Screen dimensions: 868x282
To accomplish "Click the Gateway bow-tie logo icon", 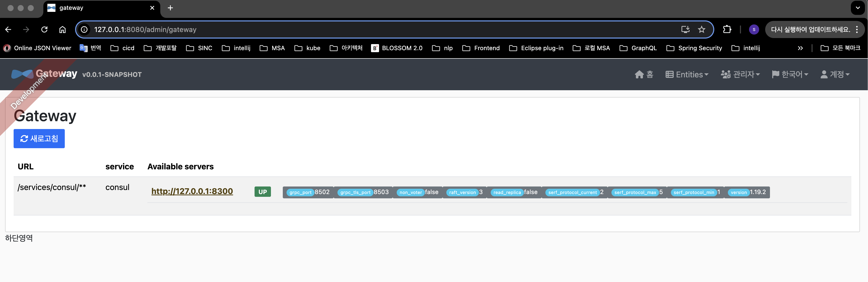I will [22, 74].
